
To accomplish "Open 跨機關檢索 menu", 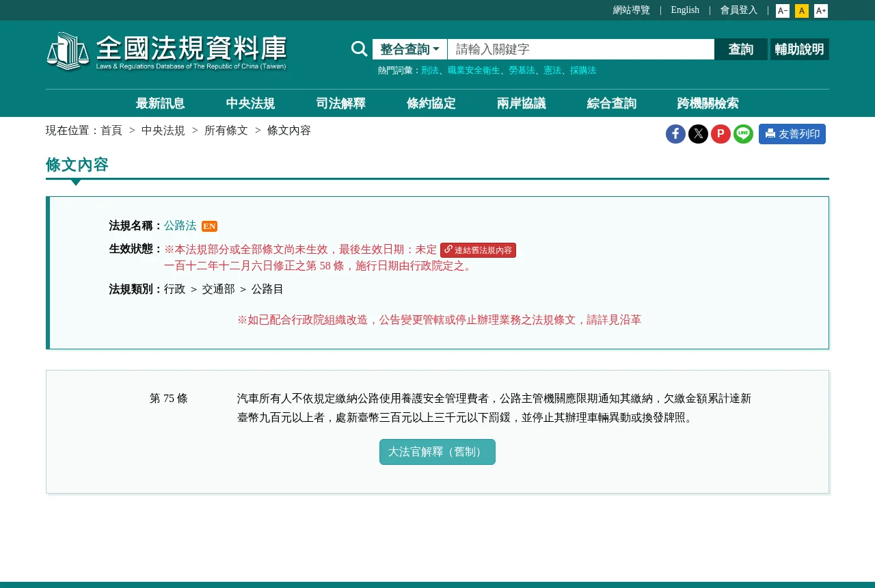I will pyautogui.click(x=708, y=103).
